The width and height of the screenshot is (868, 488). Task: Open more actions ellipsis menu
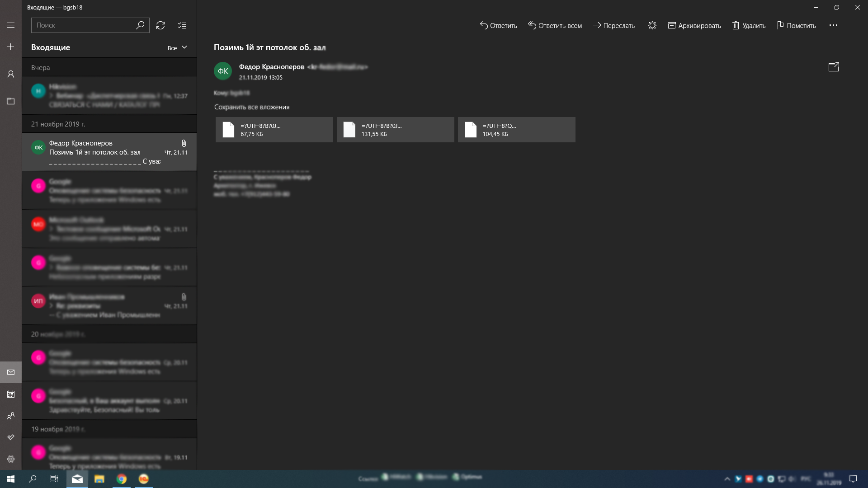tap(833, 25)
